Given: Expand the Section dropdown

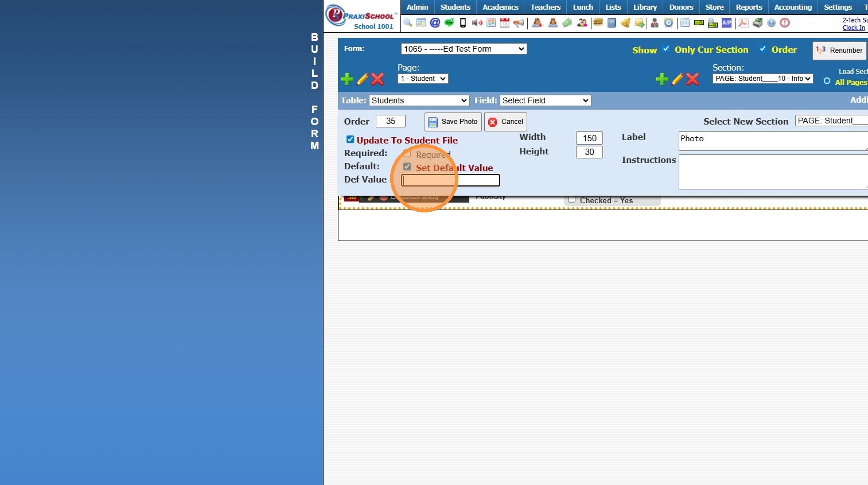Looking at the screenshot, I should point(763,79).
